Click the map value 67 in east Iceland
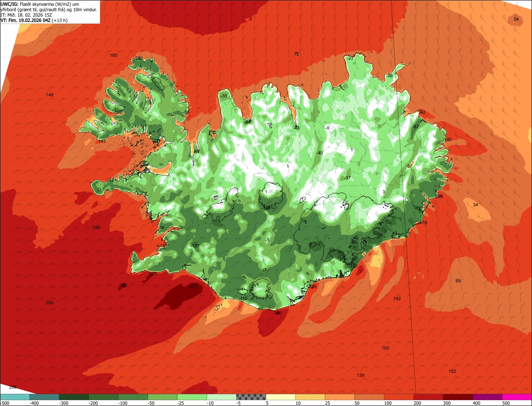This screenshot has width=532, height=406. coord(410,166)
